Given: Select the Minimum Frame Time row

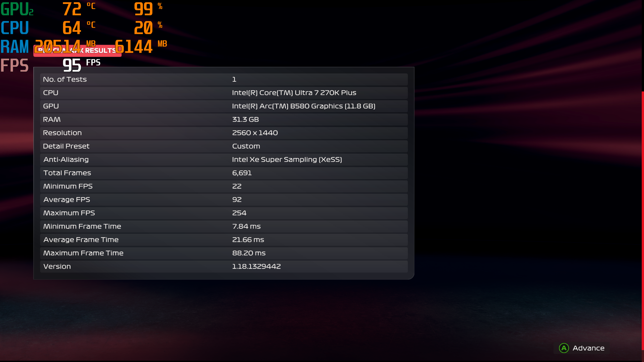Looking at the screenshot, I should (223, 226).
